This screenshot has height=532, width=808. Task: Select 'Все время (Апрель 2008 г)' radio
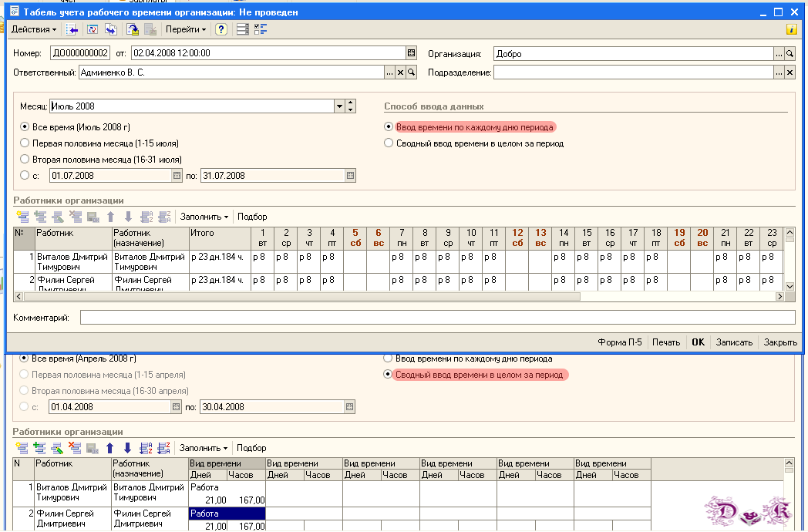pos(24,358)
